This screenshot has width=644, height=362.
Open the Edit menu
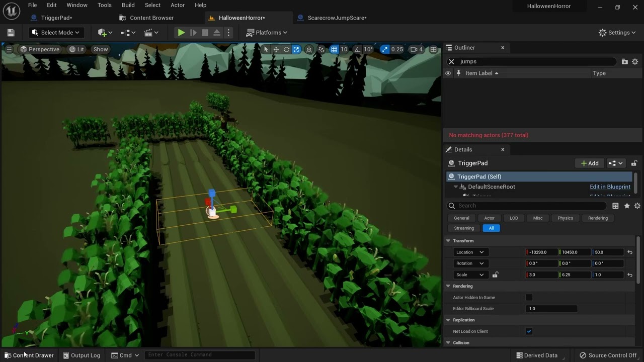(51, 5)
